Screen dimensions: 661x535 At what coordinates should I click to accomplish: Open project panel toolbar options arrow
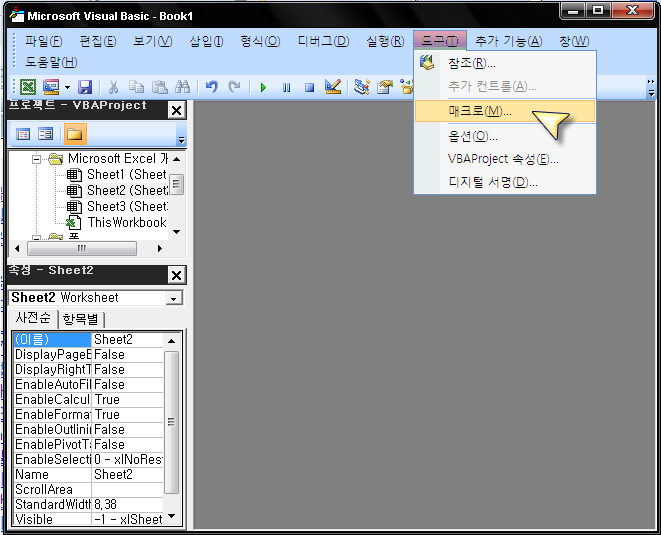click(181, 140)
